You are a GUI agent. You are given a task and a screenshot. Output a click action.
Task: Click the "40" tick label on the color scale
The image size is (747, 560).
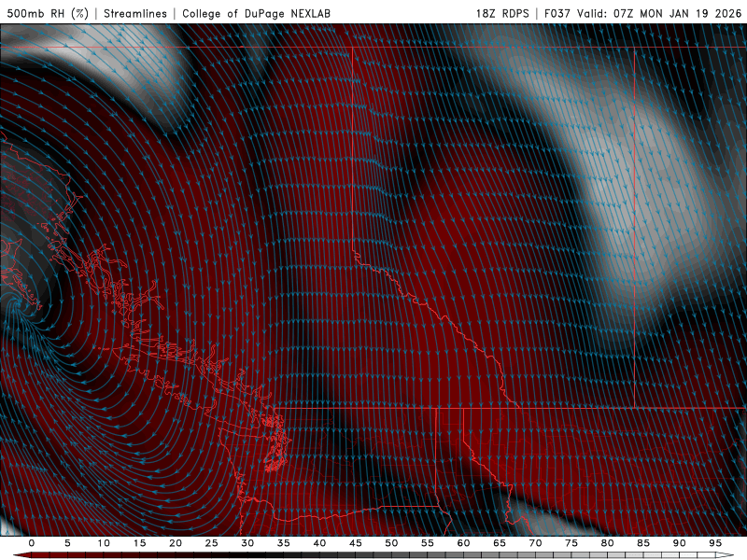click(x=319, y=543)
